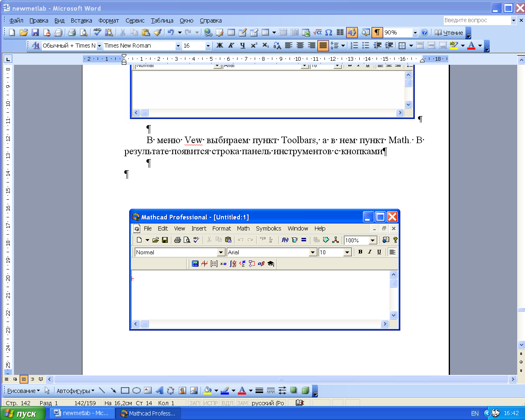Toggle underline (Ч) formatting

tap(243, 46)
